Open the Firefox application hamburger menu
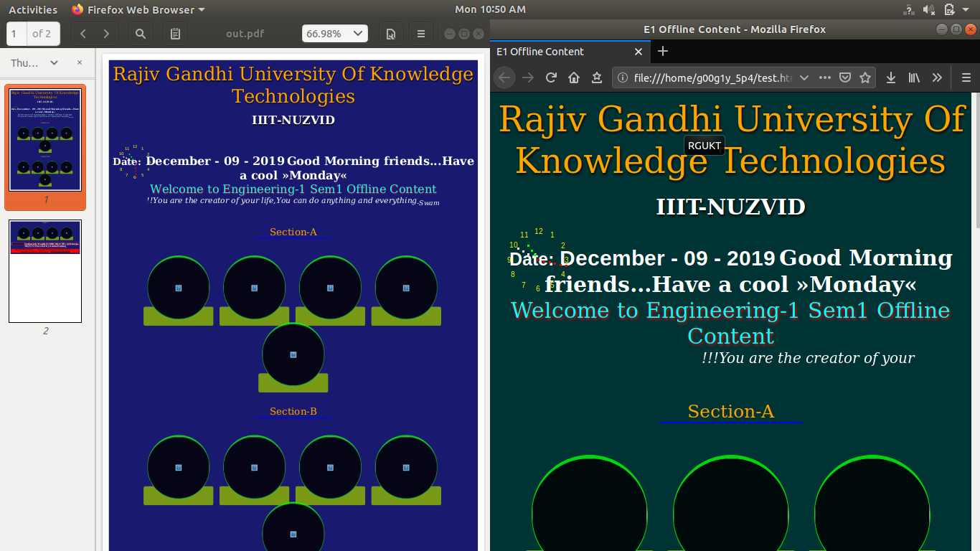Viewport: 980px width, 551px height. pos(966,77)
